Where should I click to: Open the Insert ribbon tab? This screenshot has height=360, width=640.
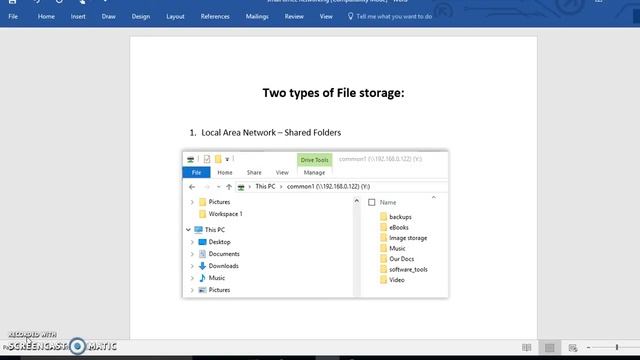coord(78,17)
